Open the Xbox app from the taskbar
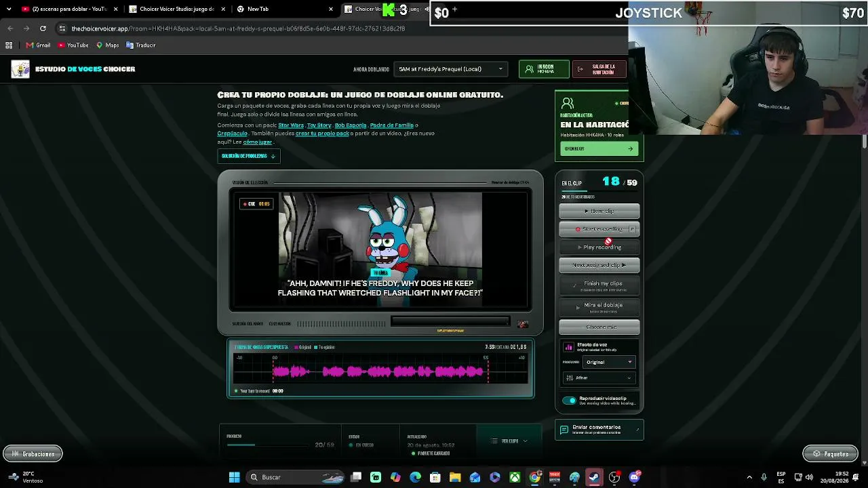The width and height of the screenshot is (868, 488). point(515,477)
